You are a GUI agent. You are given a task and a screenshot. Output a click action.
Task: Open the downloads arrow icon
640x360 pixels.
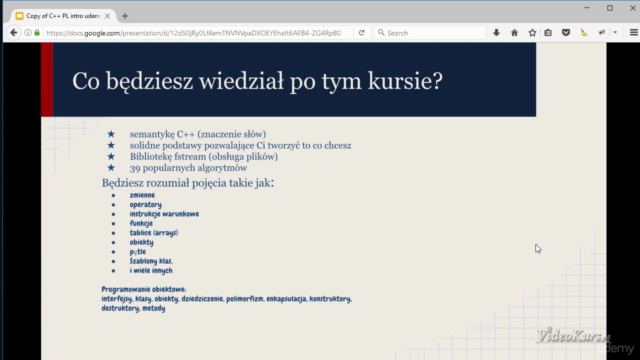click(x=496, y=33)
